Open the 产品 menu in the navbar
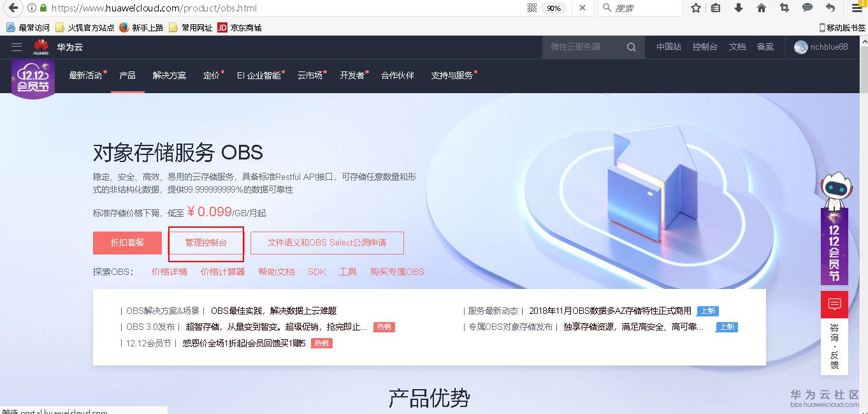868x414 pixels. click(x=127, y=75)
